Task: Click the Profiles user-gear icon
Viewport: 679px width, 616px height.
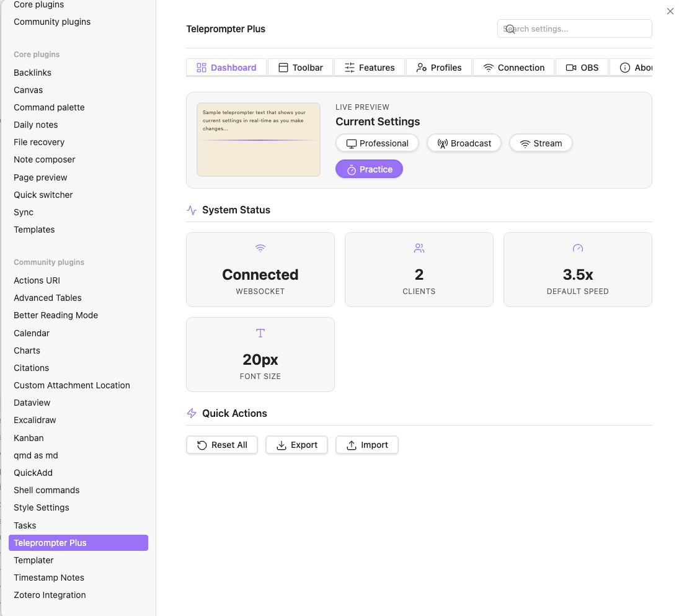Action: tap(421, 68)
